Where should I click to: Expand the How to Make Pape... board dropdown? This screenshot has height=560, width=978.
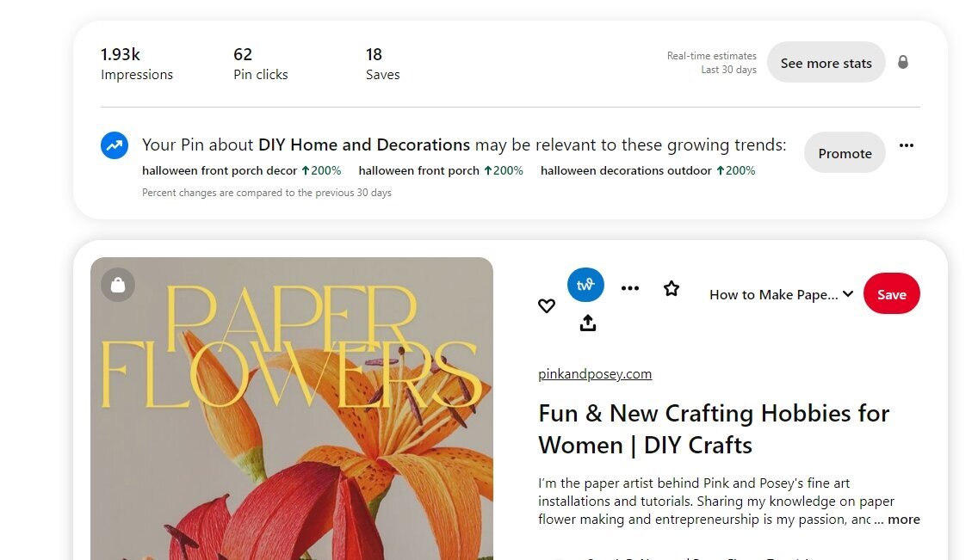781,295
